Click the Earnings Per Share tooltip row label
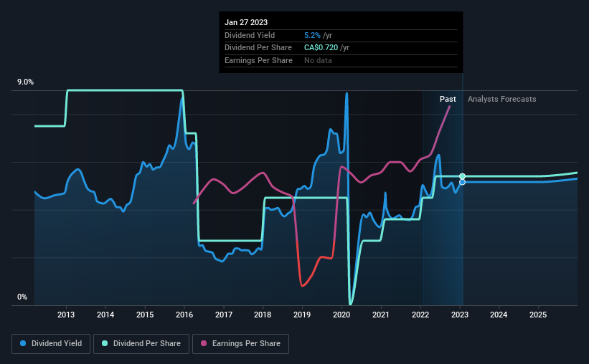 [258, 60]
